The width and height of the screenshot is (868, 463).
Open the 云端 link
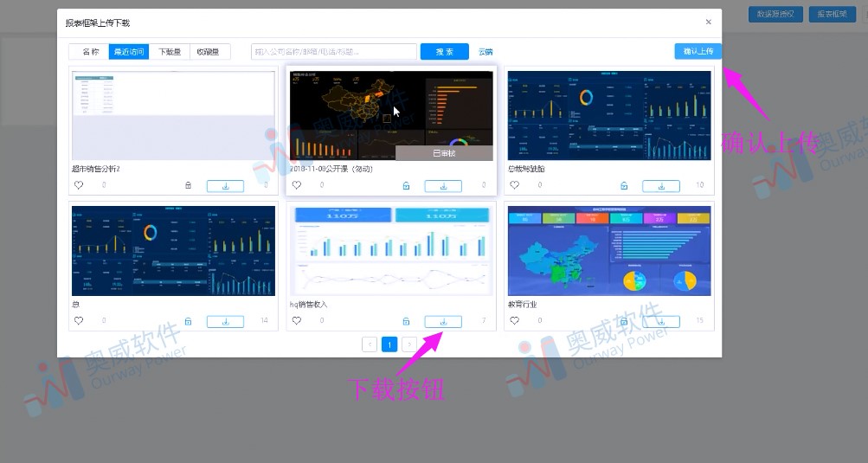pos(485,52)
